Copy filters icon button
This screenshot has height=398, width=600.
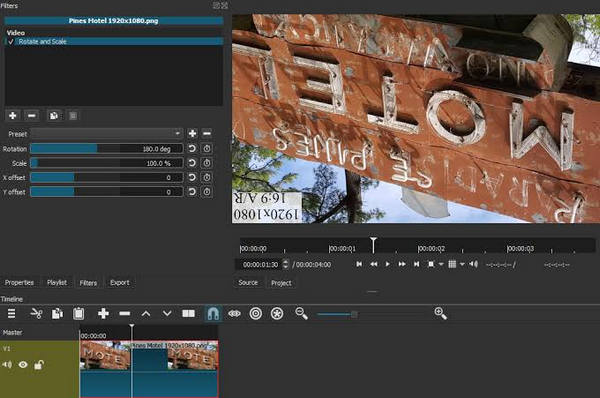click(54, 115)
